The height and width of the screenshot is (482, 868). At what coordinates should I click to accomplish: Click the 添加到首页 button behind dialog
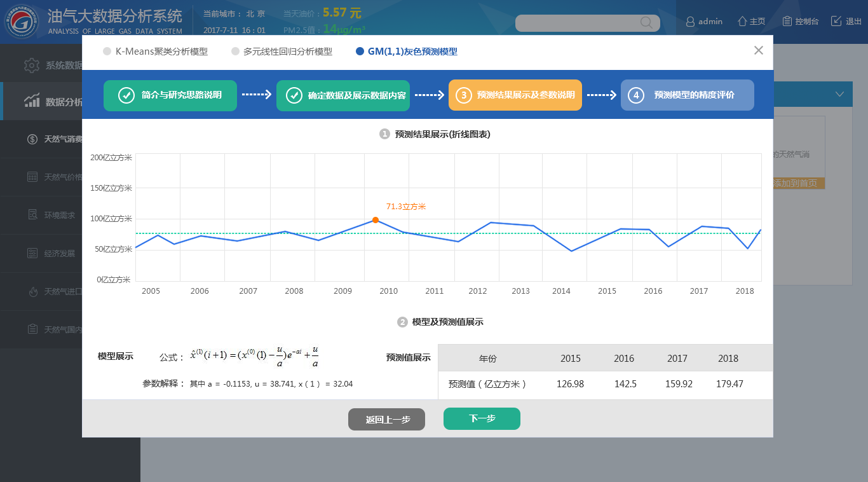[x=799, y=183]
